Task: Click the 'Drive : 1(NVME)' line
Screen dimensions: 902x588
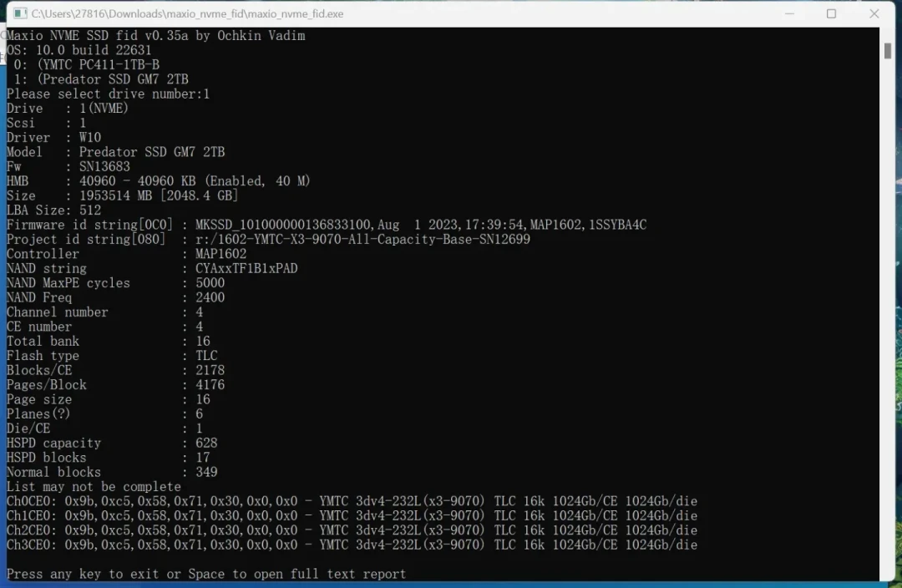Action: [x=68, y=109]
